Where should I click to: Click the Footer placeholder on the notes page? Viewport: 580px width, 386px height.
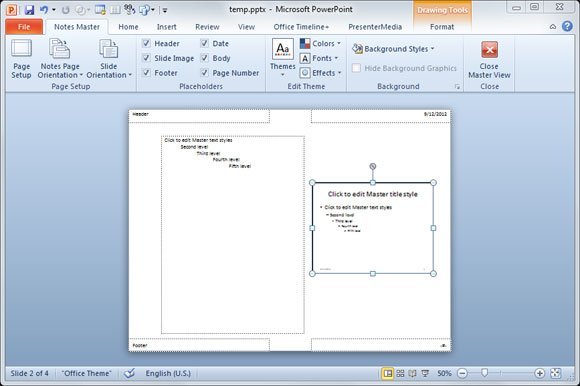[x=199, y=345]
